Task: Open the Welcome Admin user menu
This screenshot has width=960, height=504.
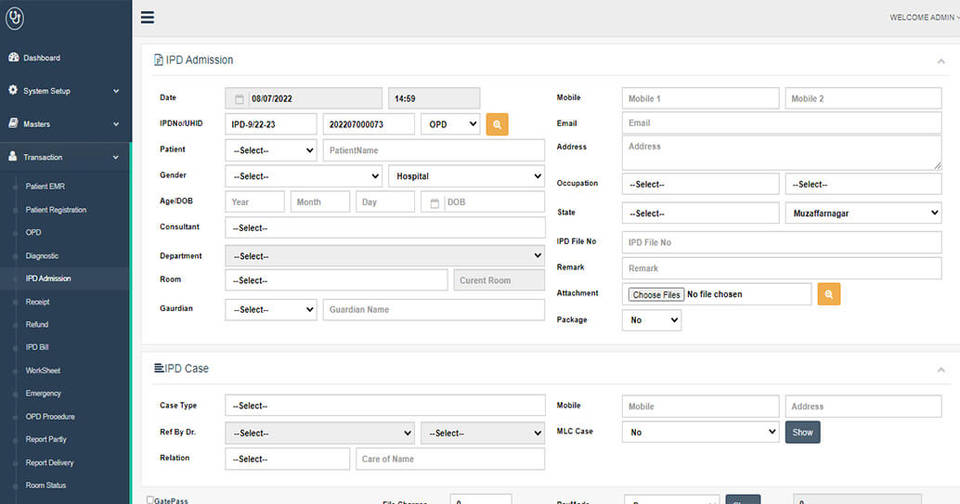Action: [922, 17]
